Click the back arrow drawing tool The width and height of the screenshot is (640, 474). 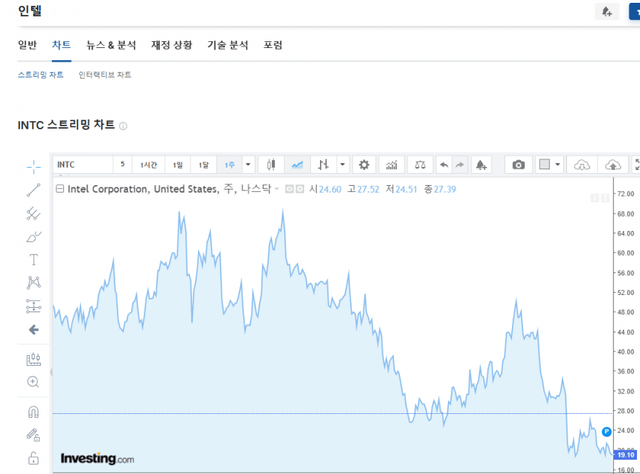tap(33, 329)
